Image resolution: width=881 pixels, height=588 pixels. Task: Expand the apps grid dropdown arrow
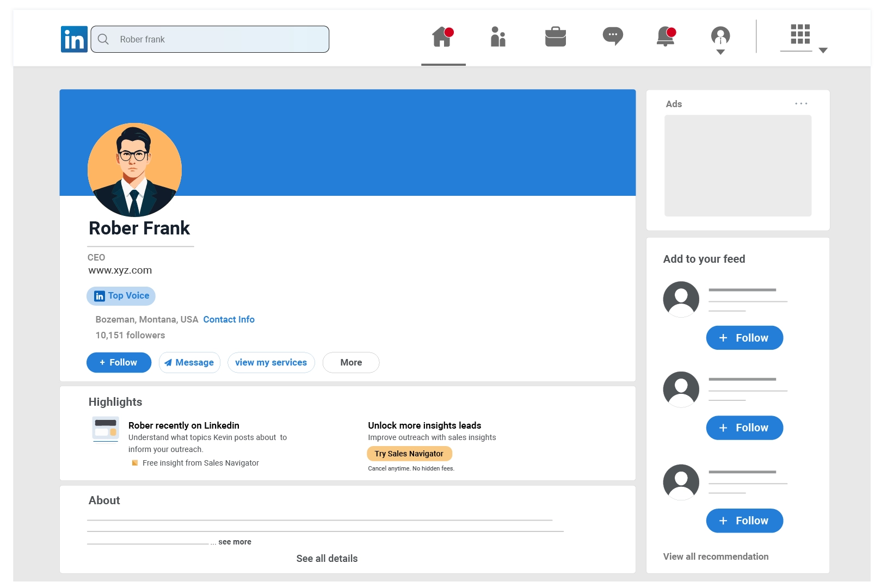823,50
